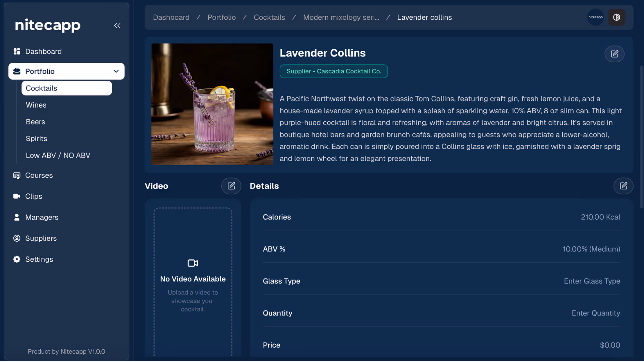The width and height of the screenshot is (644, 362).
Task: Click the Supplier Cascadia Cocktail Co. tag
Action: [333, 71]
